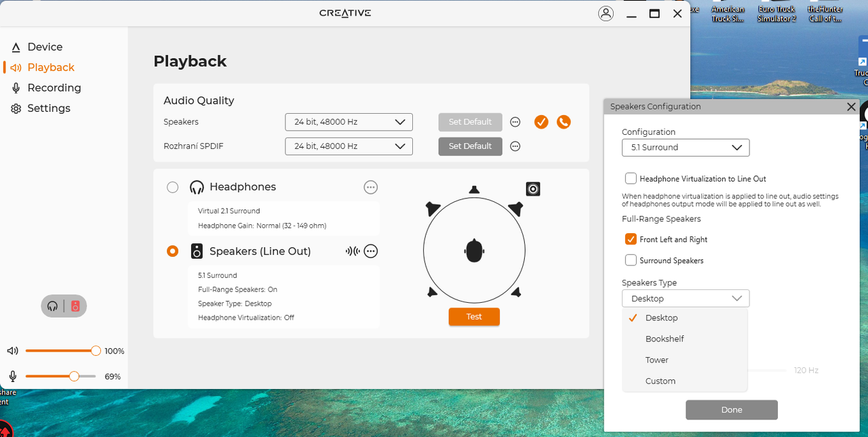Click the rear left speaker in diagram
This screenshot has width=868, height=437.
432,292
